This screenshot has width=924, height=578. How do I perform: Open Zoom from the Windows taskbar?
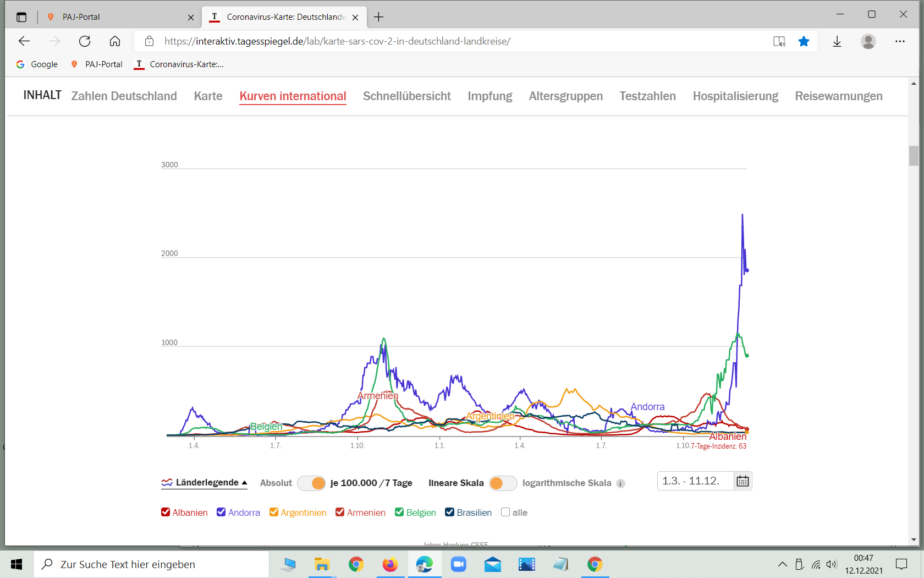458,564
